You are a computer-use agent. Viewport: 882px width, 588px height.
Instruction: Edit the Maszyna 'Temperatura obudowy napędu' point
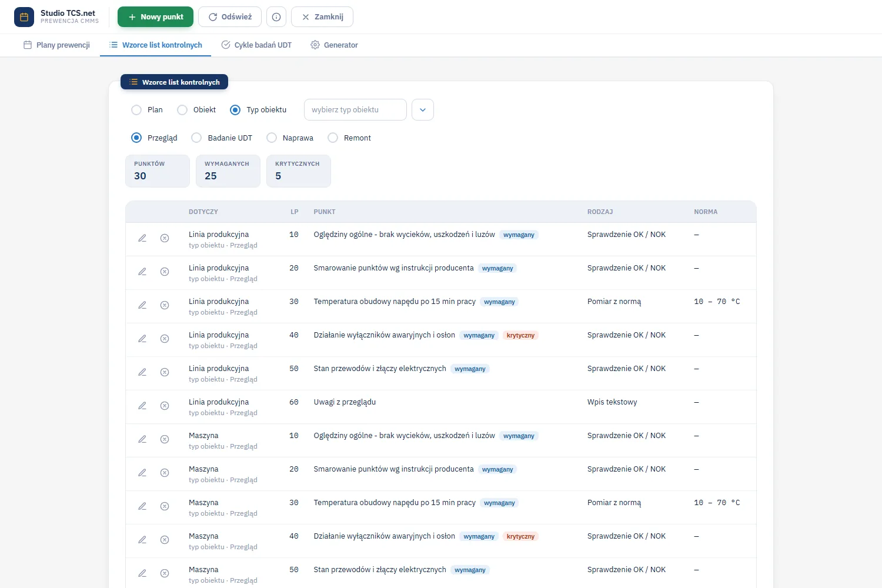pyautogui.click(x=142, y=506)
